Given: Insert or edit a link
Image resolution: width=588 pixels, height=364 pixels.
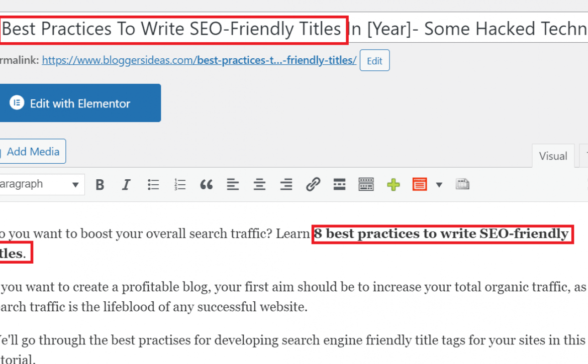Looking at the screenshot, I should pos(313,185).
